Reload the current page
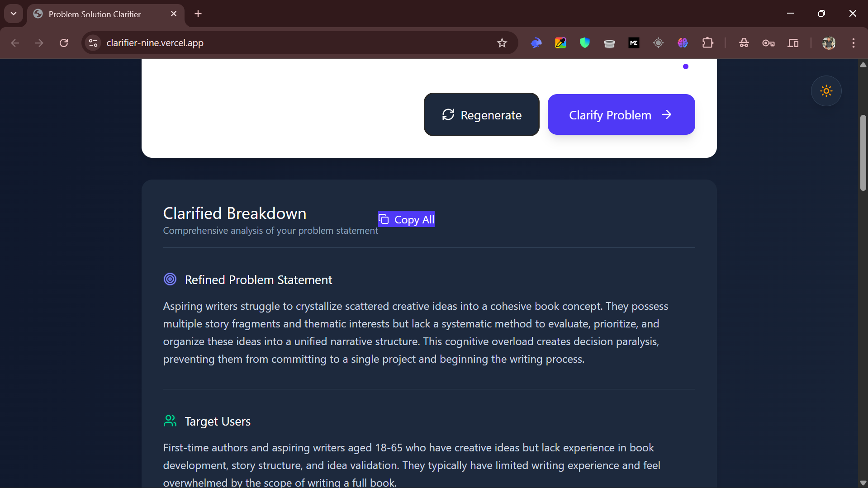This screenshot has height=488, width=868. (x=64, y=43)
